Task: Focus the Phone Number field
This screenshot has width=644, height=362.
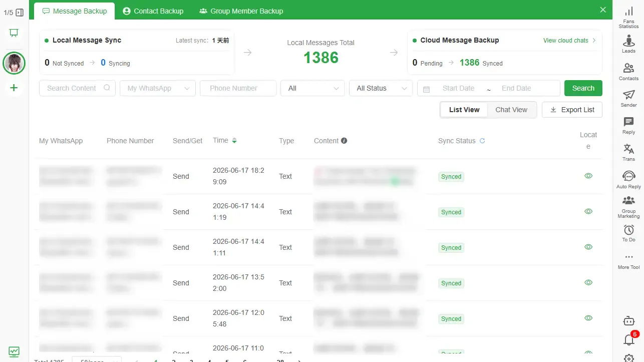Action: (238, 88)
